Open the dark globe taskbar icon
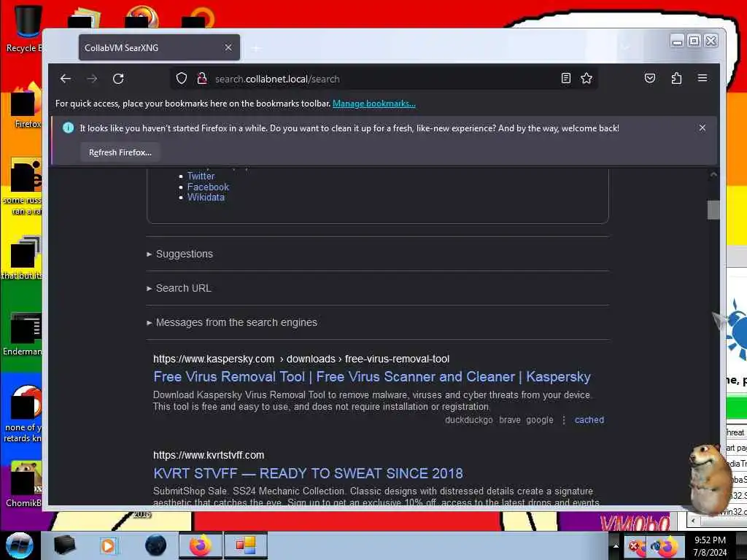The image size is (747, 560). coord(155,545)
